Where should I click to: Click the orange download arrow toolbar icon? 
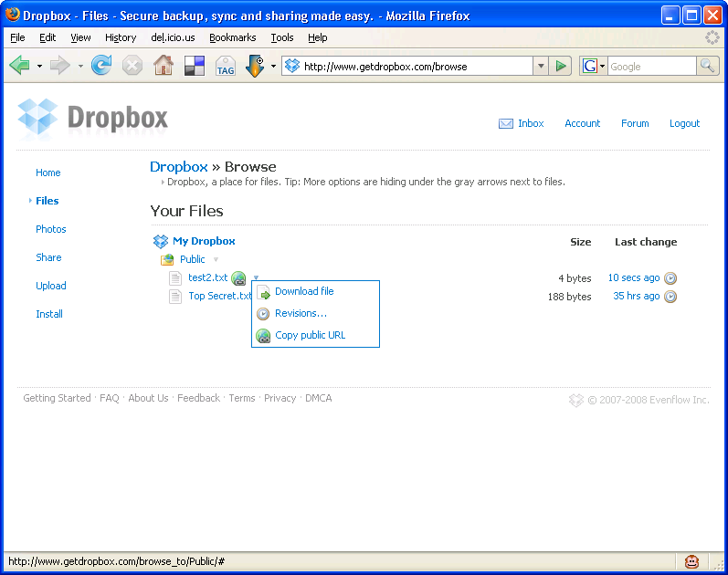(255, 66)
